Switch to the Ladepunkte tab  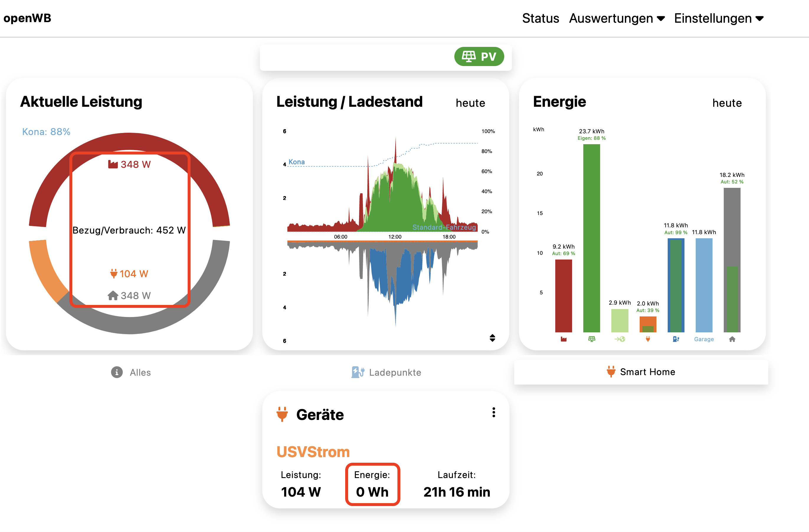point(386,372)
